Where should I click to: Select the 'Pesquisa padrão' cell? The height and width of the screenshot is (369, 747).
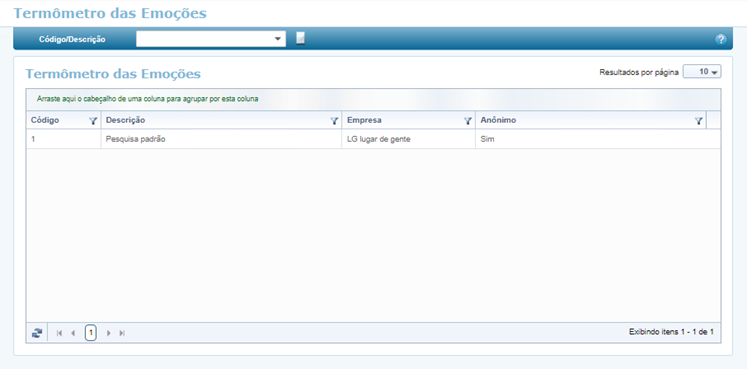(x=221, y=139)
